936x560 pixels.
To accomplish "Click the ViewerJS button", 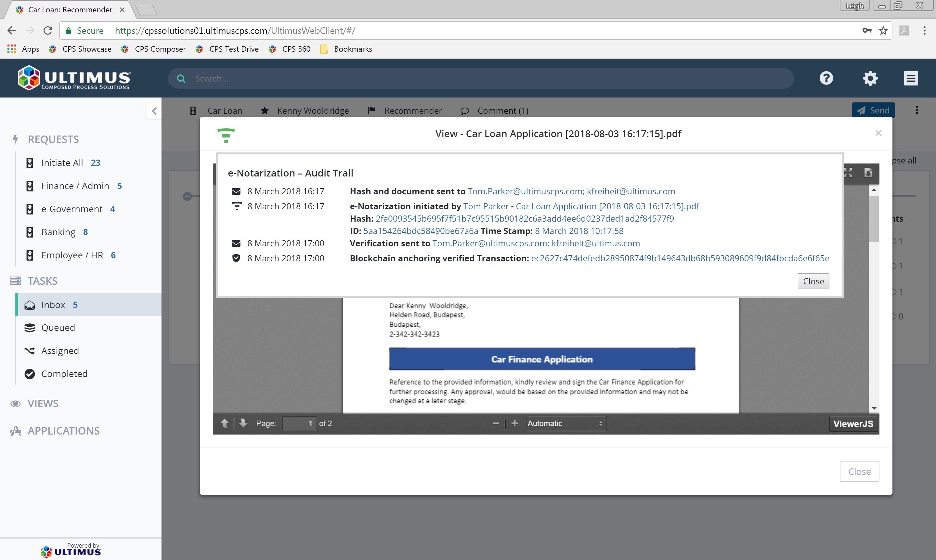I will (853, 424).
